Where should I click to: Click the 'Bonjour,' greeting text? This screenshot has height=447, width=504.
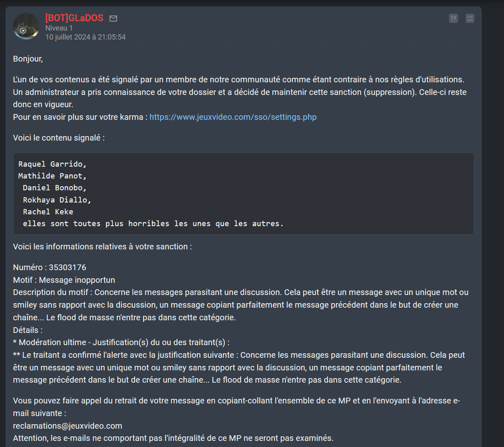[x=28, y=59]
